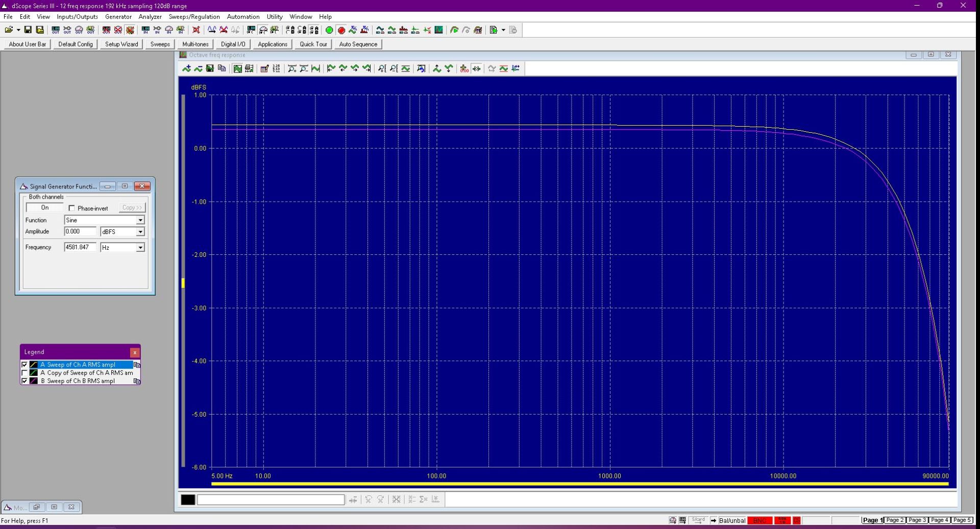Click the Auto Sequence button

click(358, 44)
